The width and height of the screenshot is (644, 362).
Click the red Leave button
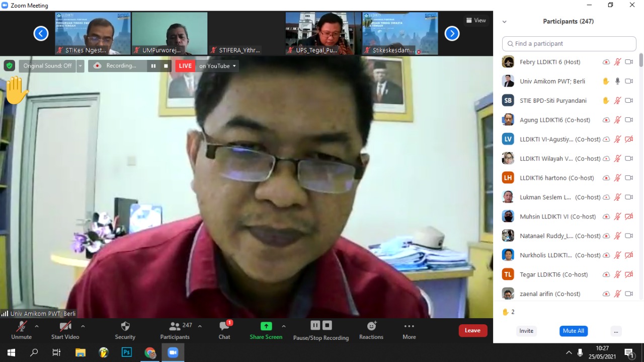(472, 330)
